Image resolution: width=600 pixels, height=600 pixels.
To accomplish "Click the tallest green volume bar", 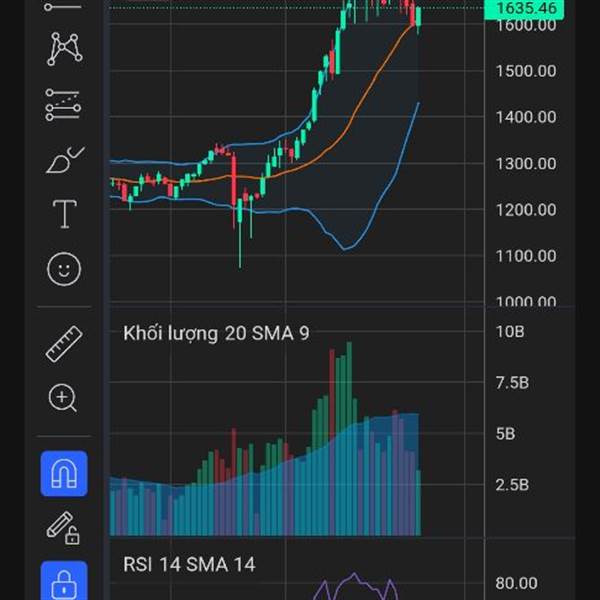I will pos(349,439).
